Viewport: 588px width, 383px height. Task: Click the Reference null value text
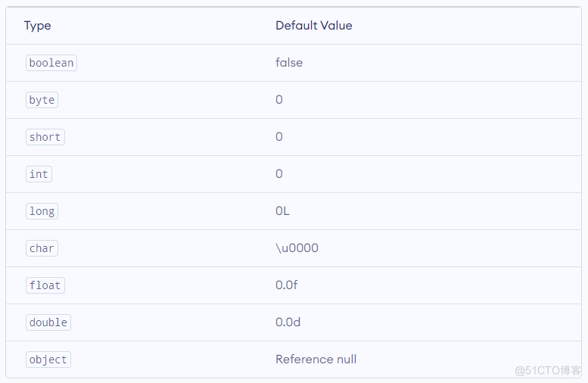point(316,360)
